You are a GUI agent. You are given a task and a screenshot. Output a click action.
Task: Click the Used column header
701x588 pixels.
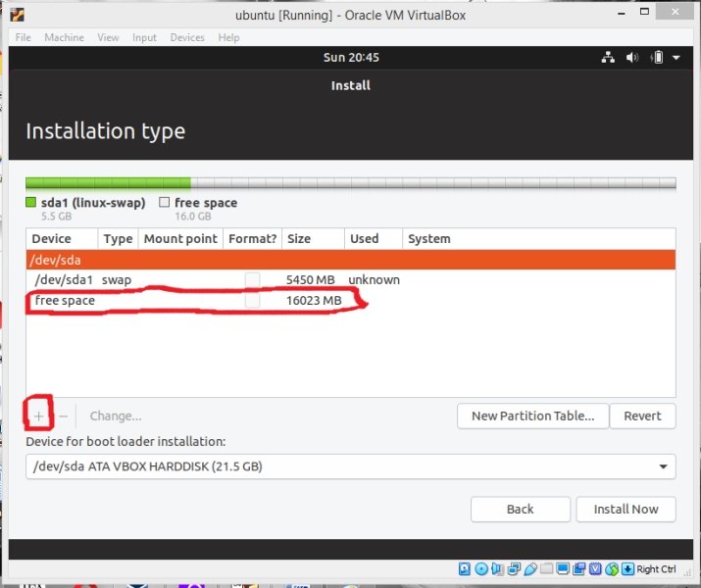coord(374,238)
